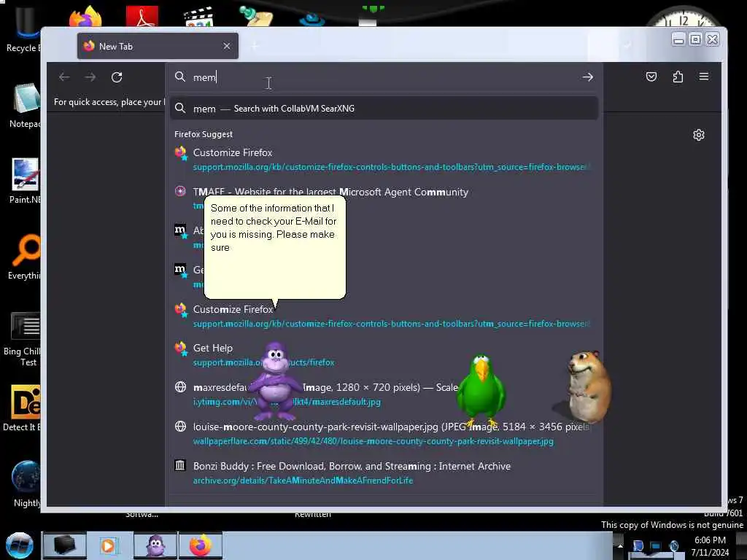This screenshot has width=747, height=560.
Task: Click the network system tray icon
Action: click(x=656, y=545)
